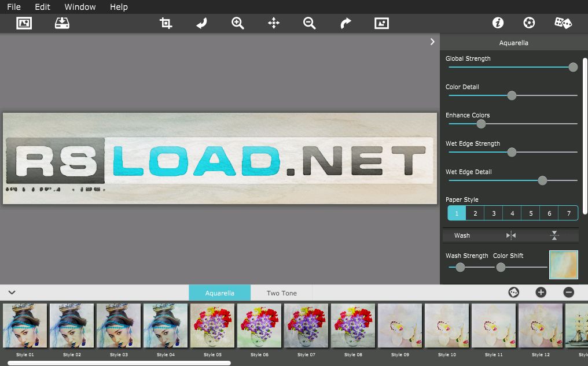The width and height of the screenshot is (588, 366).
Task: Show the original image preview icon
Action: [x=381, y=23]
